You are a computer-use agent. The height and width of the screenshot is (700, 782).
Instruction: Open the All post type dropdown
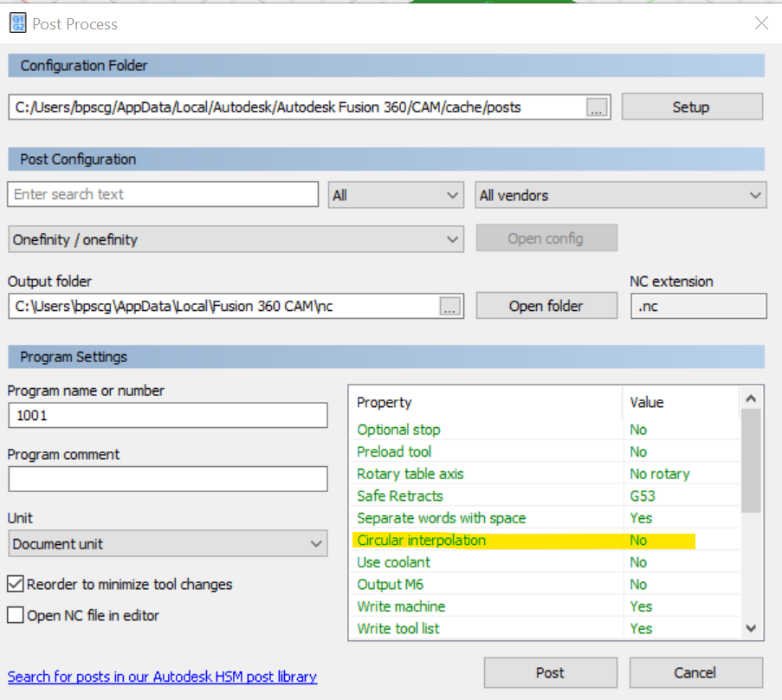[x=396, y=195]
